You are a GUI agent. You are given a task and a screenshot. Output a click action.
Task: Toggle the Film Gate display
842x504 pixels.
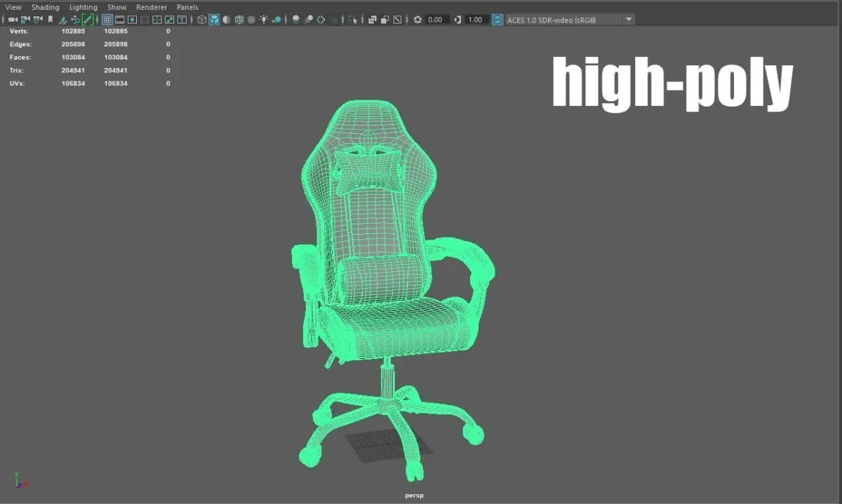[x=119, y=20]
